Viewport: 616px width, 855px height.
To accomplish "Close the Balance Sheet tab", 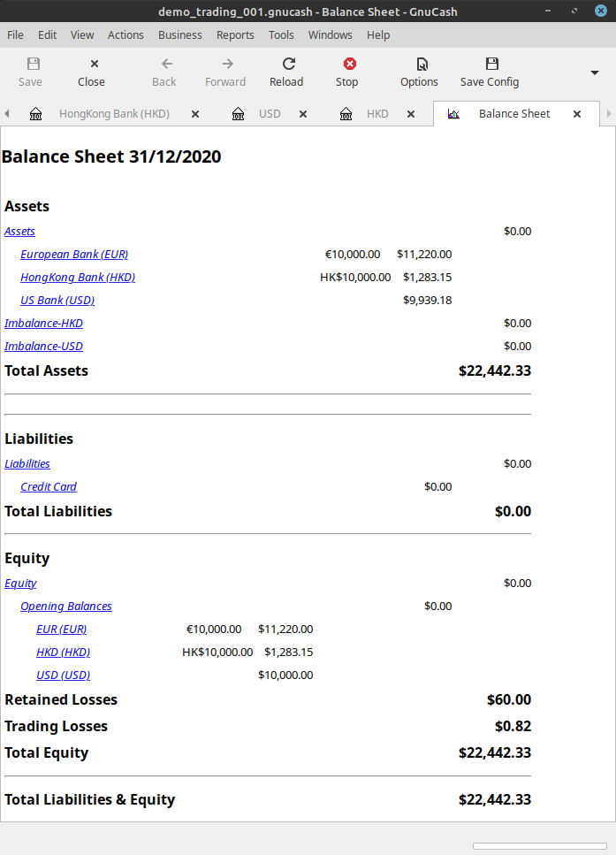I will pyautogui.click(x=577, y=114).
